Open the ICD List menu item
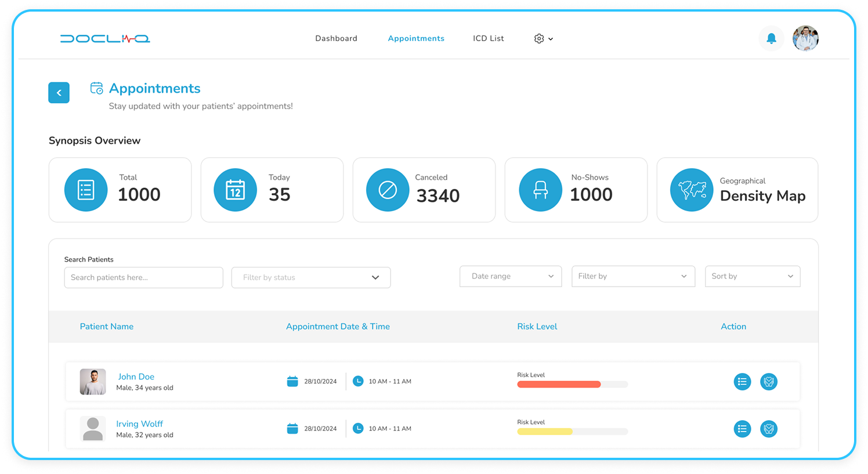 pos(488,38)
